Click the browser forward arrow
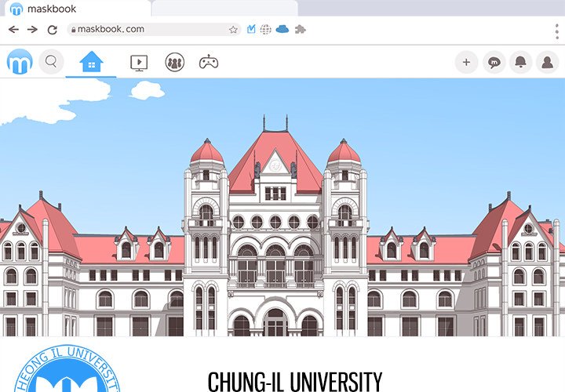Viewport: 565px width, 392px height. (32, 30)
